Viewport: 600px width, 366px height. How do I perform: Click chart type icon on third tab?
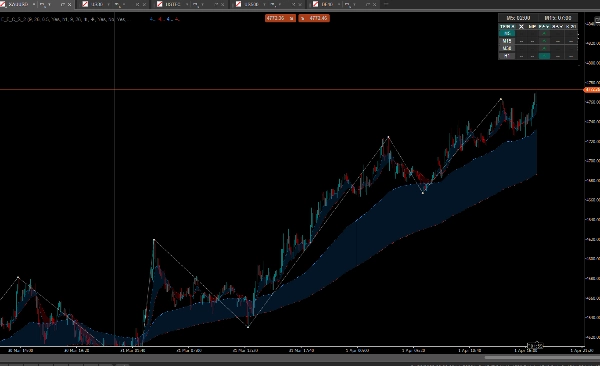(x=196, y=4)
